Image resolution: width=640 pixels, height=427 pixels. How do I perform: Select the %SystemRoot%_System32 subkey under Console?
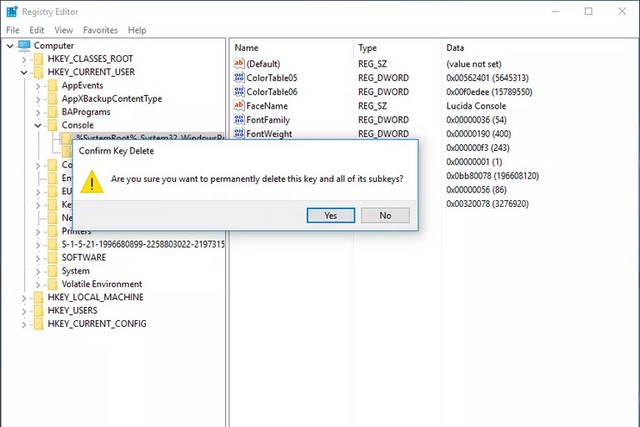149,138
